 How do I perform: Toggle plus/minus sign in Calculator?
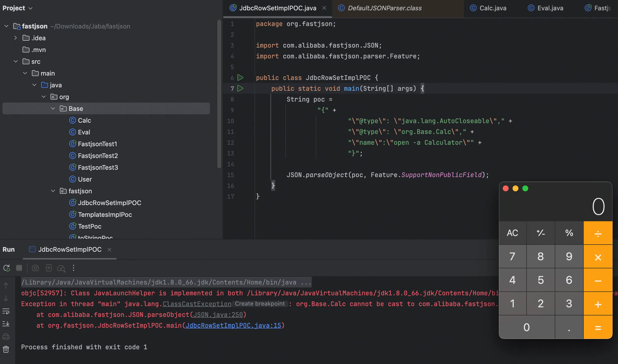click(541, 233)
